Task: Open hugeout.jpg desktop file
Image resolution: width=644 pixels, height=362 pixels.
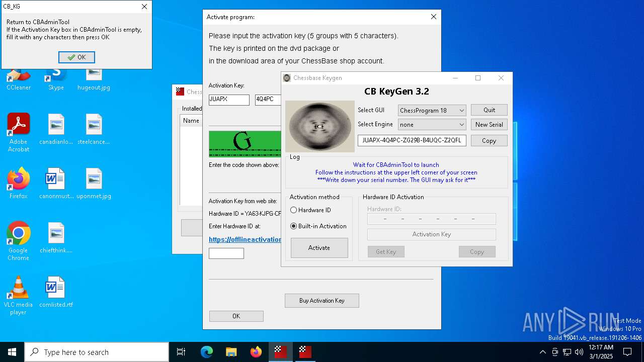Action: coord(94,79)
